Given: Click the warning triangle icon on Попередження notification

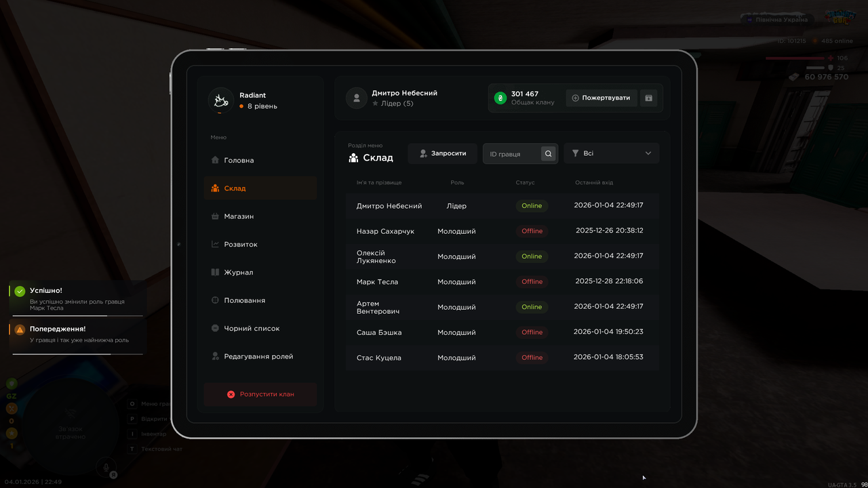Looking at the screenshot, I should [x=20, y=329].
